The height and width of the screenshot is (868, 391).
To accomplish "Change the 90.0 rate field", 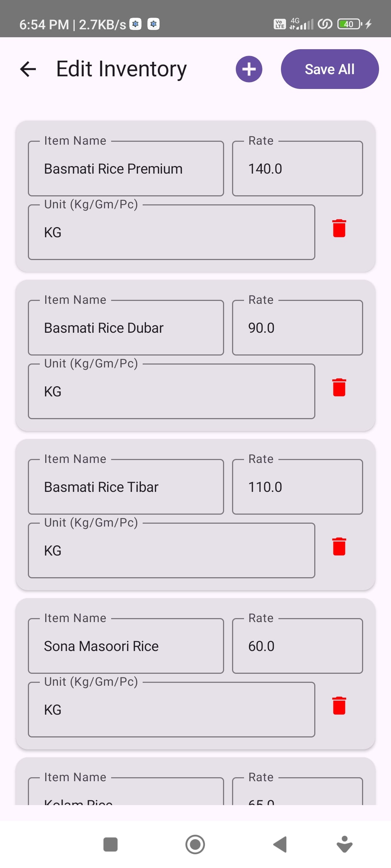I will 297,328.
